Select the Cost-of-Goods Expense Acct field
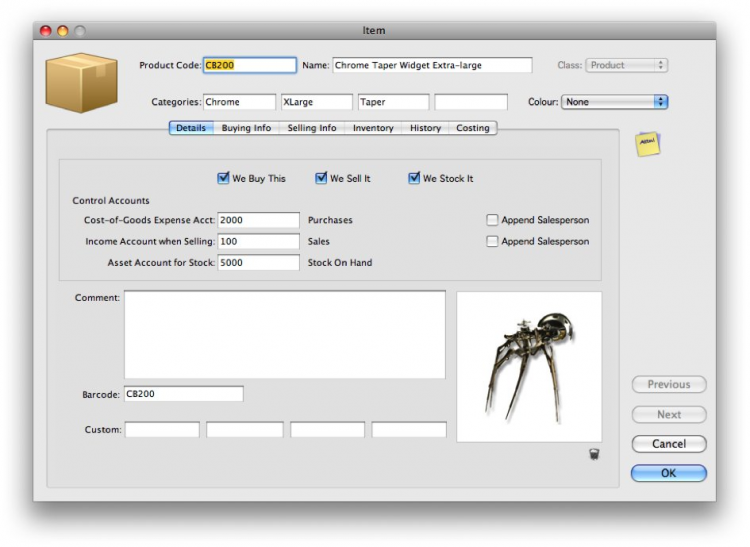This screenshot has height=547, width=750. 258,220
